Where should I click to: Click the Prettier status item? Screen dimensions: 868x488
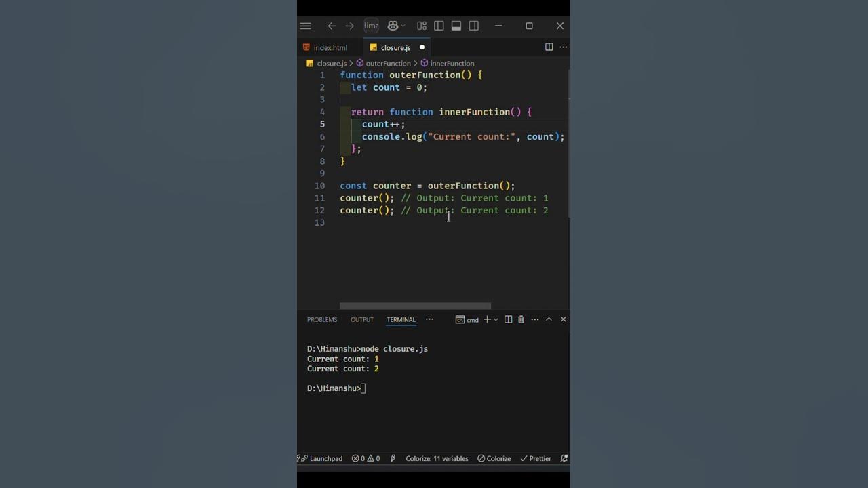coord(535,458)
